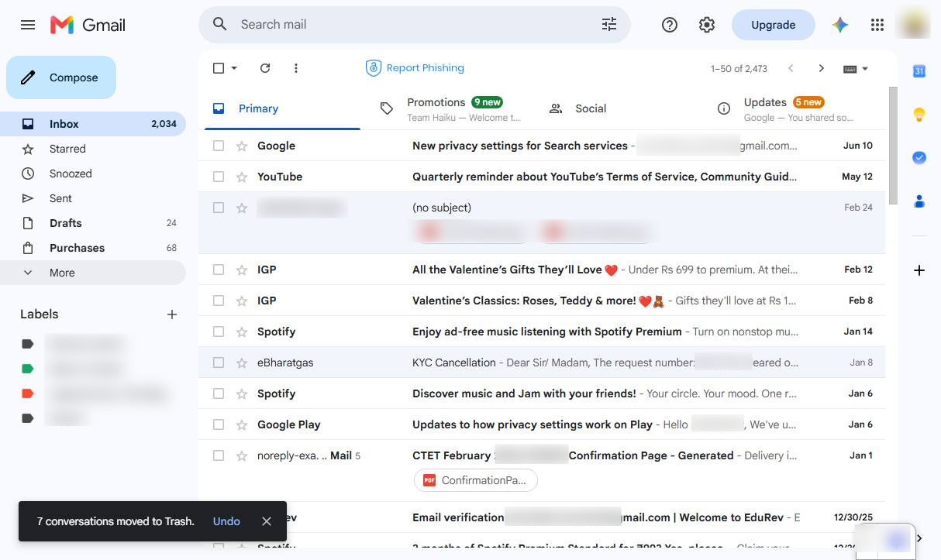Create new label plus icon
The height and width of the screenshot is (560, 941).
tap(172, 314)
